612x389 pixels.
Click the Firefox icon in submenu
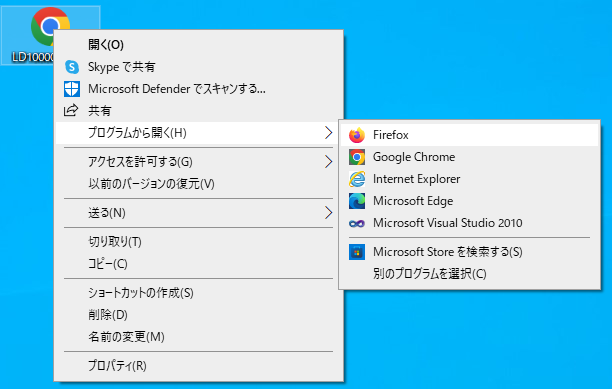pos(357,135)
